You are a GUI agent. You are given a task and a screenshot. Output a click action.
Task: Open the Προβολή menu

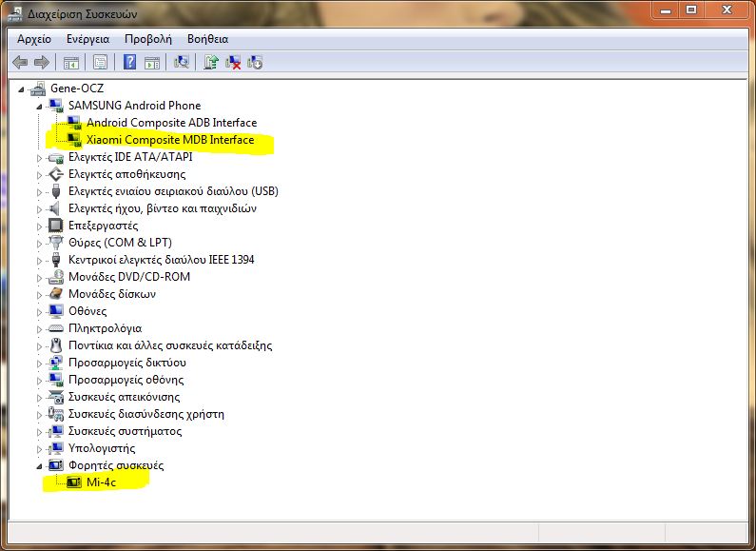tap(149, 39)
